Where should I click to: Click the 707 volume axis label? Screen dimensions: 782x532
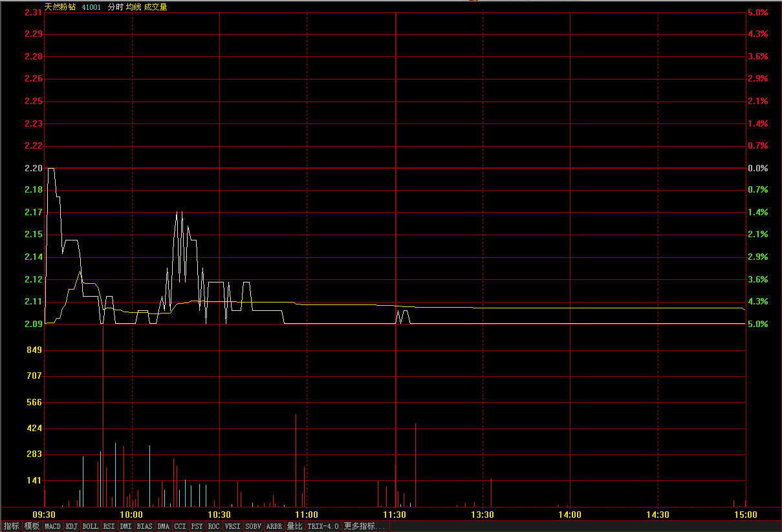(34, 376)
